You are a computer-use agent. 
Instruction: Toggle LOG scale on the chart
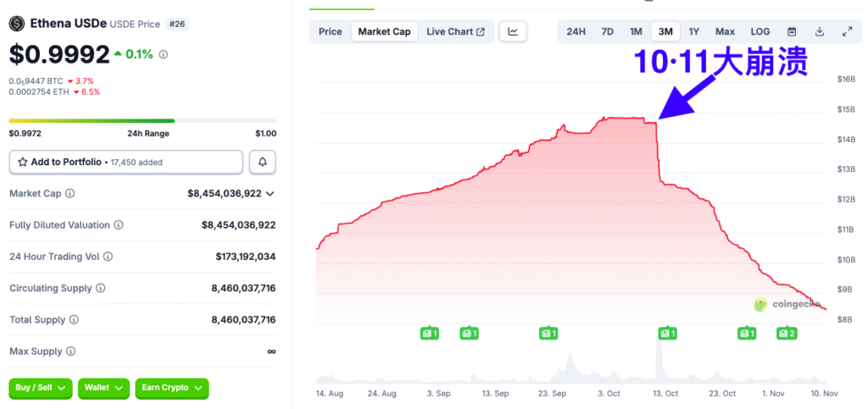click(760, 32)
